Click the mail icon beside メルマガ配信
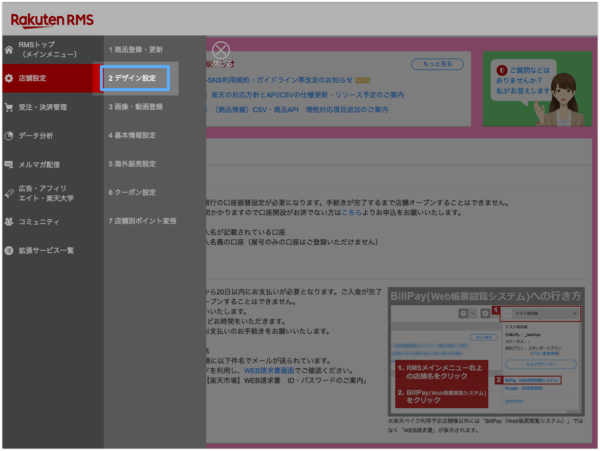This screenshot has height=451, width=600. [x=9, y=164]
